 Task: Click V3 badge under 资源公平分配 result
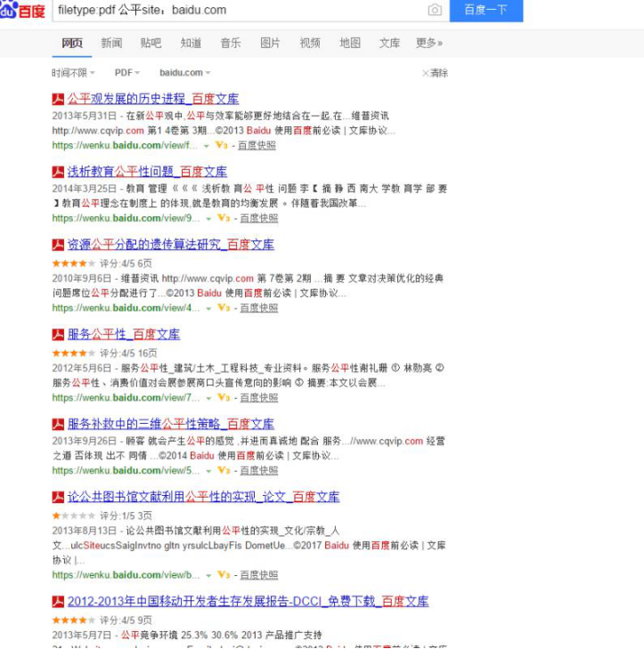click(x=224, y=308)
